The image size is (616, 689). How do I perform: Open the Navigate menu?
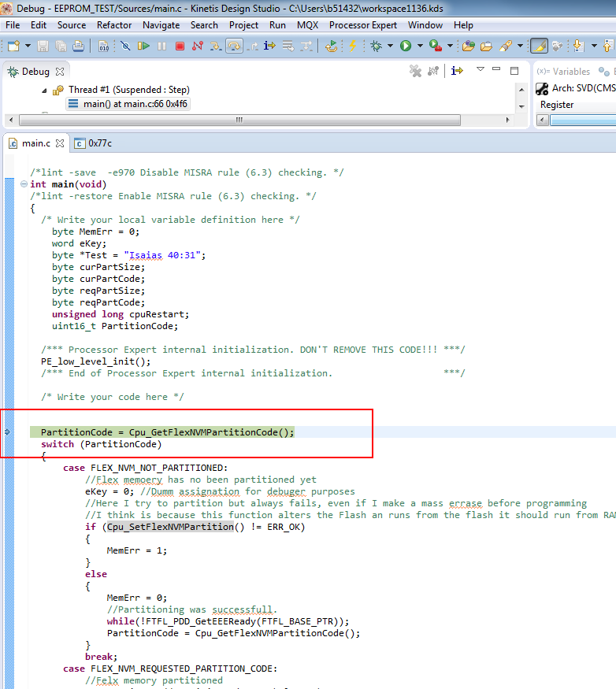pyautogui.click(x=161, y=25)
